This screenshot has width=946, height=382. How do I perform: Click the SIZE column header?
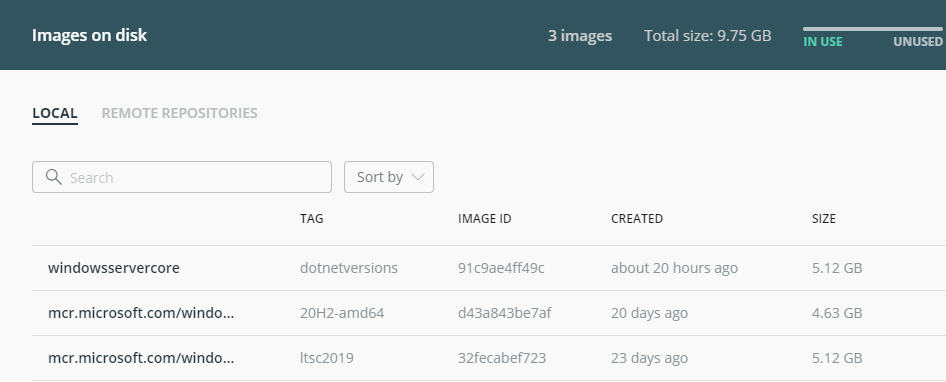824,218
